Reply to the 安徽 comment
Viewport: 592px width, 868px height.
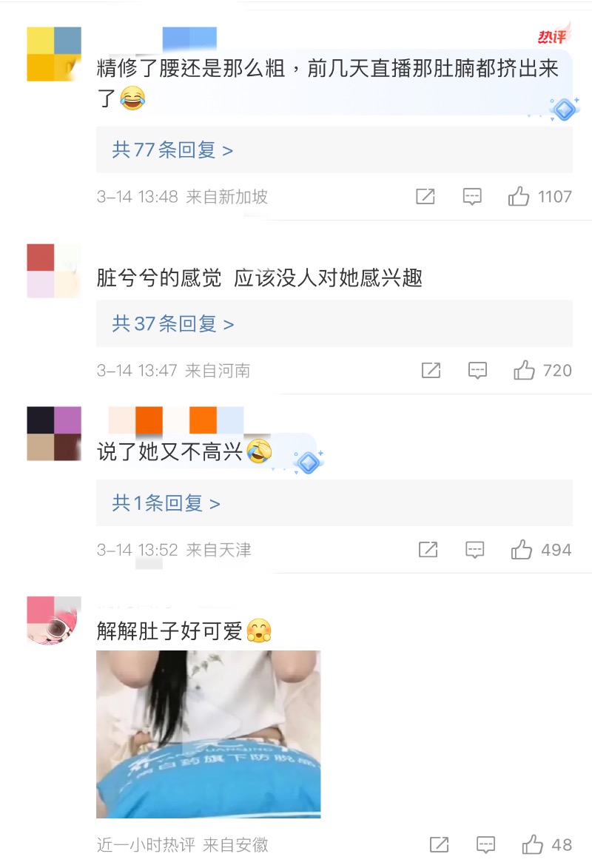click(x=485, y=845)
